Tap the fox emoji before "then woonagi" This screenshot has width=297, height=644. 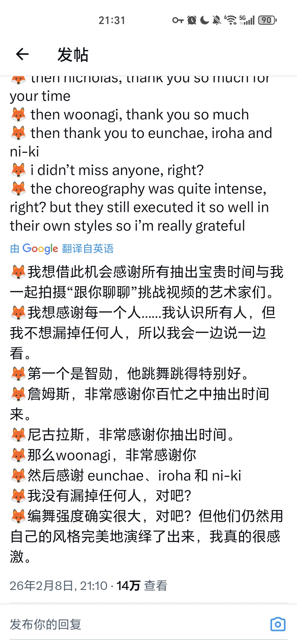[x=18, y=114]
